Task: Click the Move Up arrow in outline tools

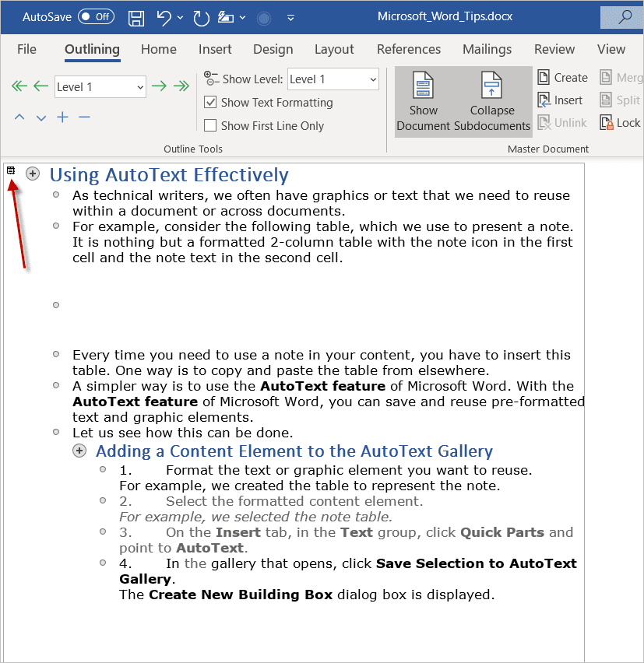Action: 19,118
